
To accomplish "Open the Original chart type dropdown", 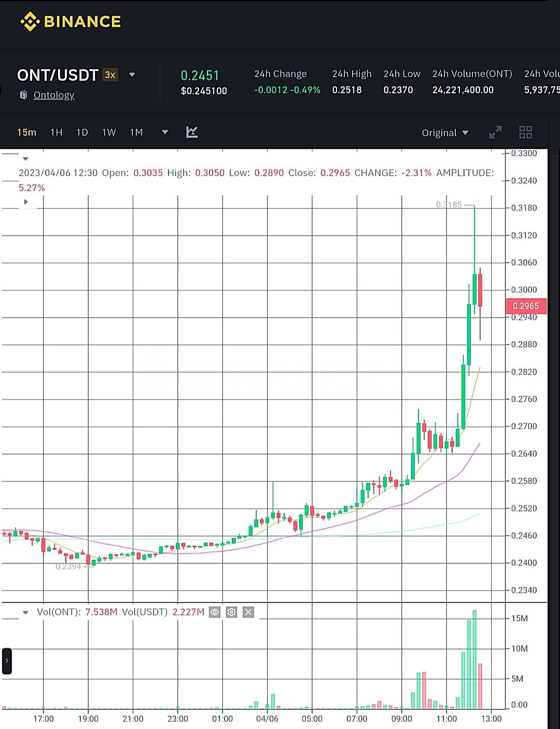I will click(445, 133).
